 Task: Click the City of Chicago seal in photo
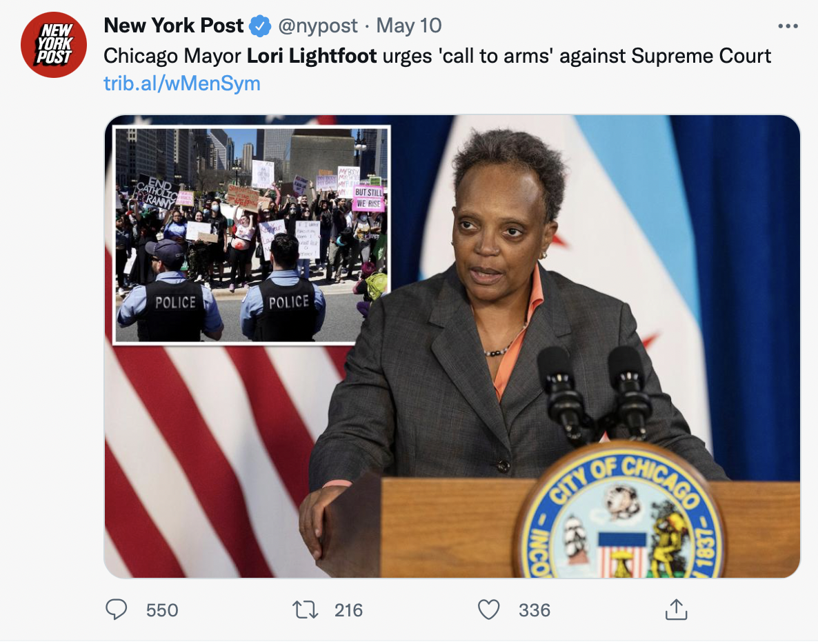coord(618,514)
